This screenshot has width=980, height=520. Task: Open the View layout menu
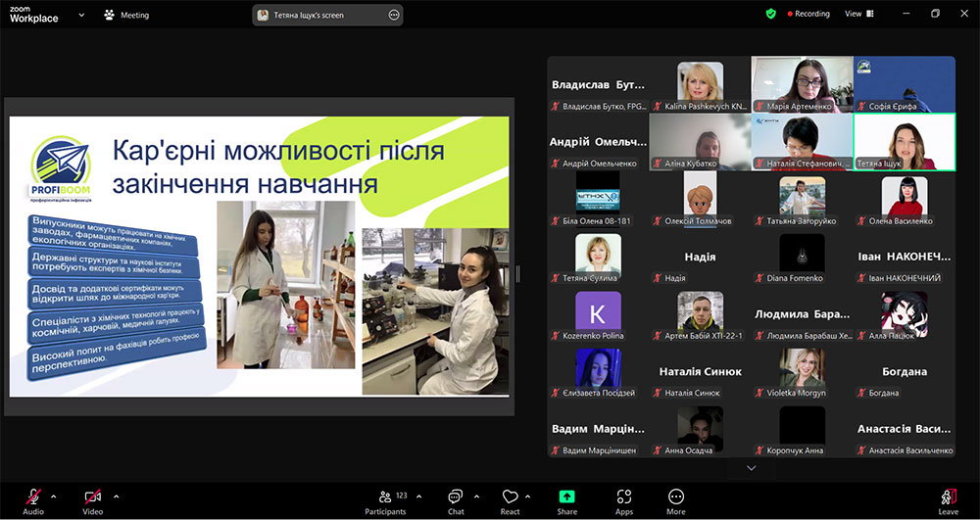[x=859, y=14]
